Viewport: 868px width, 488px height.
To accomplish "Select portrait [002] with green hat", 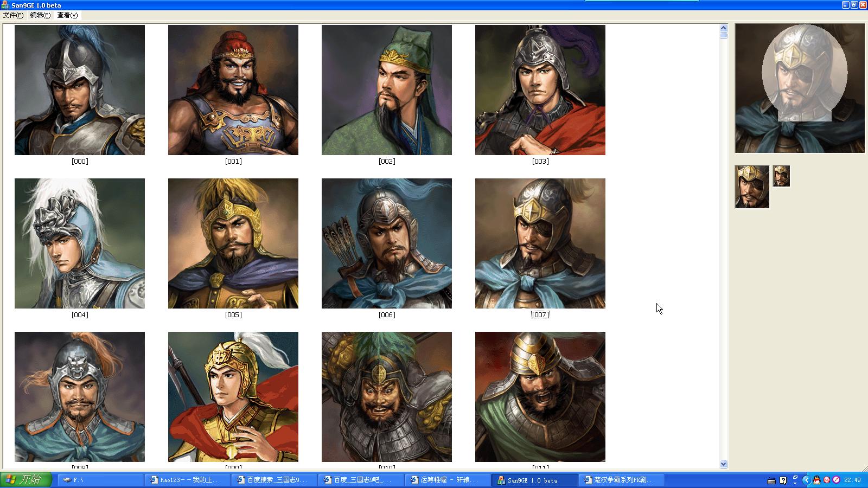I will [387, 90].
